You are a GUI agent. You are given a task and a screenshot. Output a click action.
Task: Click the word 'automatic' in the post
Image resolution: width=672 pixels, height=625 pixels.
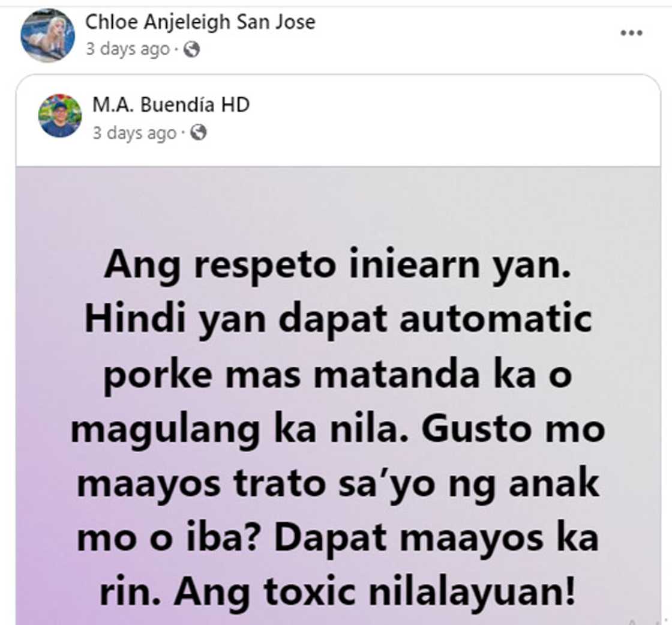click(x=496, y=319)
